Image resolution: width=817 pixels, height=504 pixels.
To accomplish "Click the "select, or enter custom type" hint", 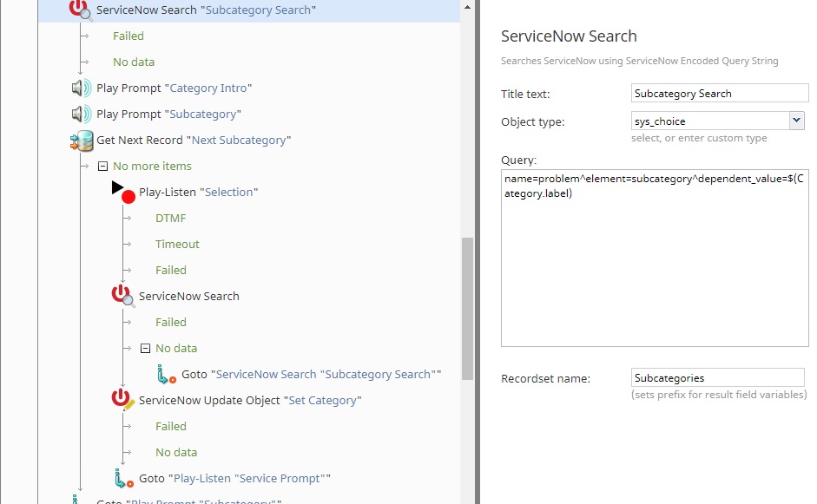I will pyautogui.click(x=699, y=138).
